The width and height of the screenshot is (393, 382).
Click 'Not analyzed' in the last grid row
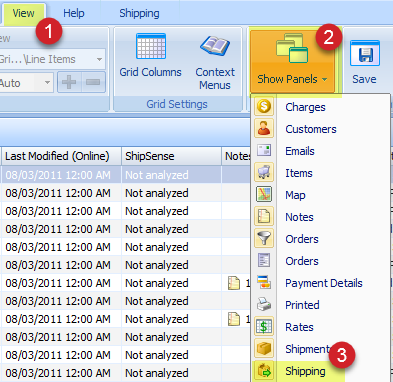pyautogui.click(x=157, y=373)
